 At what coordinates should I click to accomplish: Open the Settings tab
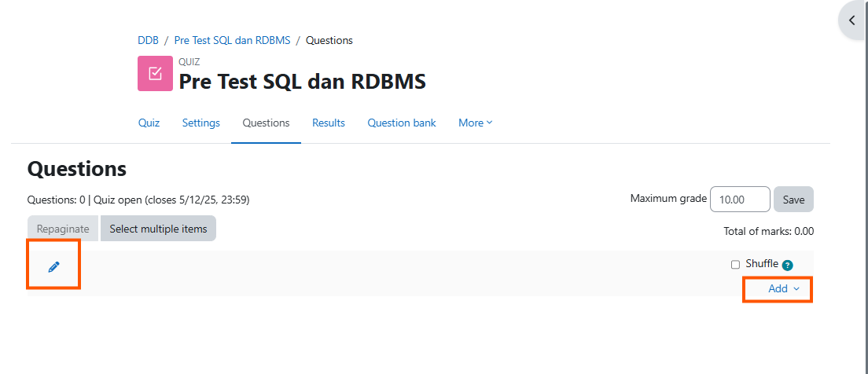pos(201,123)
